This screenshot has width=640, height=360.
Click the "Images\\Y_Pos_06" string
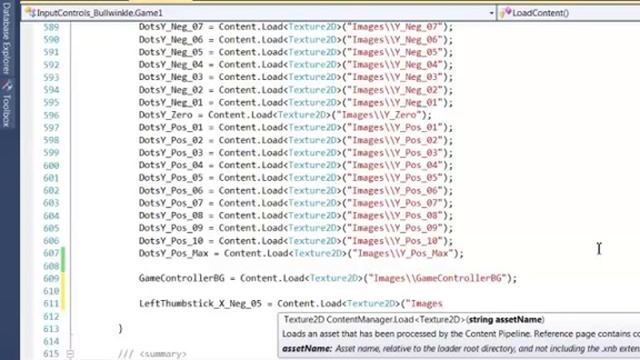(x=395, y=191)
